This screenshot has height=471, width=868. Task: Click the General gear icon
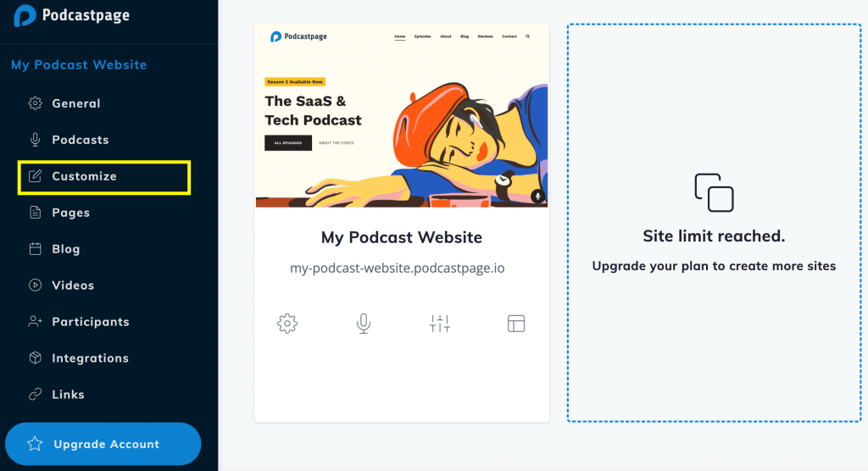[x=36, y=103]
